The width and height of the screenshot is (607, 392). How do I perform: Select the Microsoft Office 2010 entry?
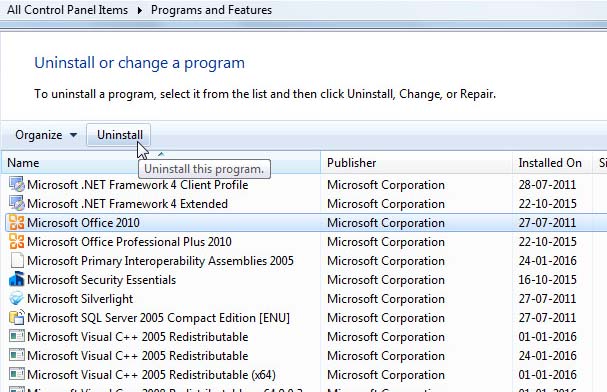pyautogui.click(x=83, y=223)
